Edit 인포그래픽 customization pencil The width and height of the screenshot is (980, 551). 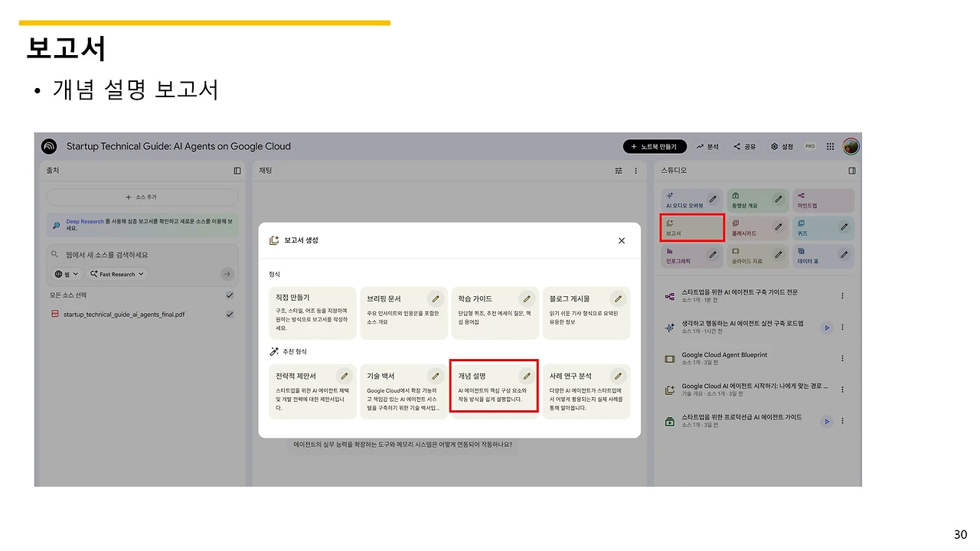713,254
